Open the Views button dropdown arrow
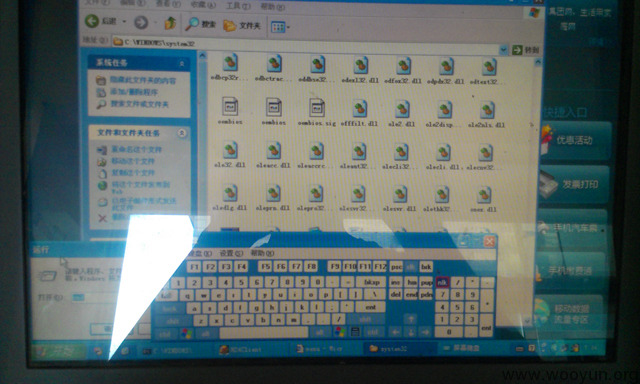Image resolution: width=640 pixels, height=384 pixels. point(288,27)
